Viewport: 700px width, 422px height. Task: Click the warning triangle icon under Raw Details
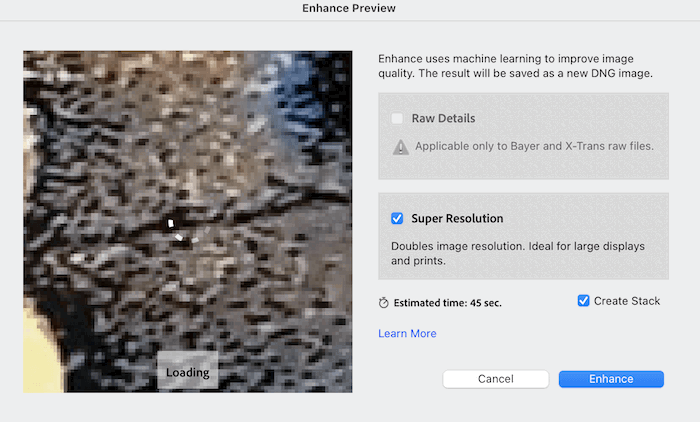click(401, 146)
